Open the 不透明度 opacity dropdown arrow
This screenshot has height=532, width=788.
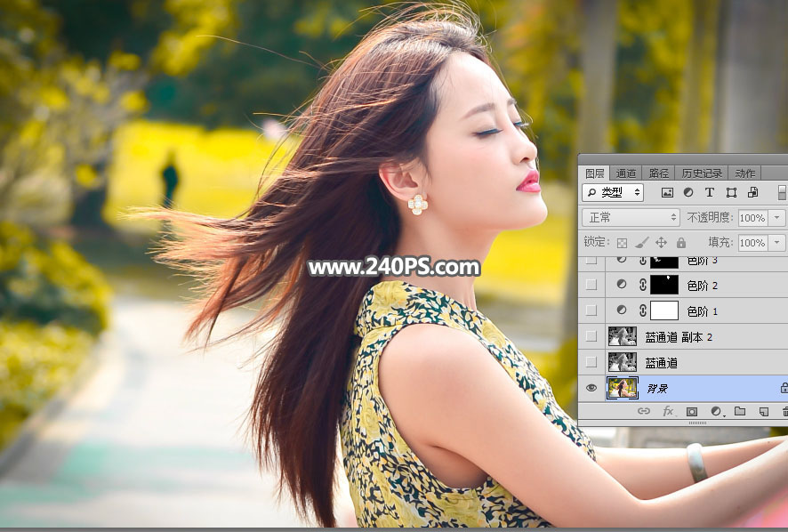[x=776, y=217]
